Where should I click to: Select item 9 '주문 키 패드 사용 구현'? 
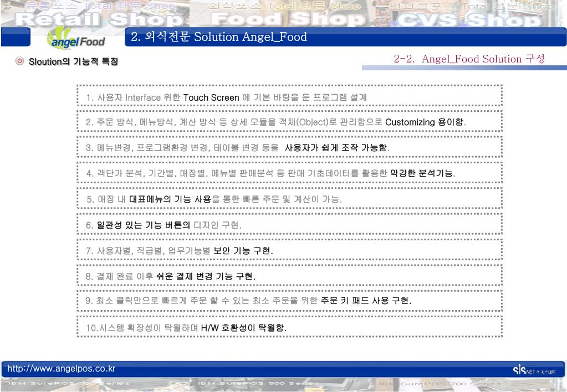pos(290,301)
